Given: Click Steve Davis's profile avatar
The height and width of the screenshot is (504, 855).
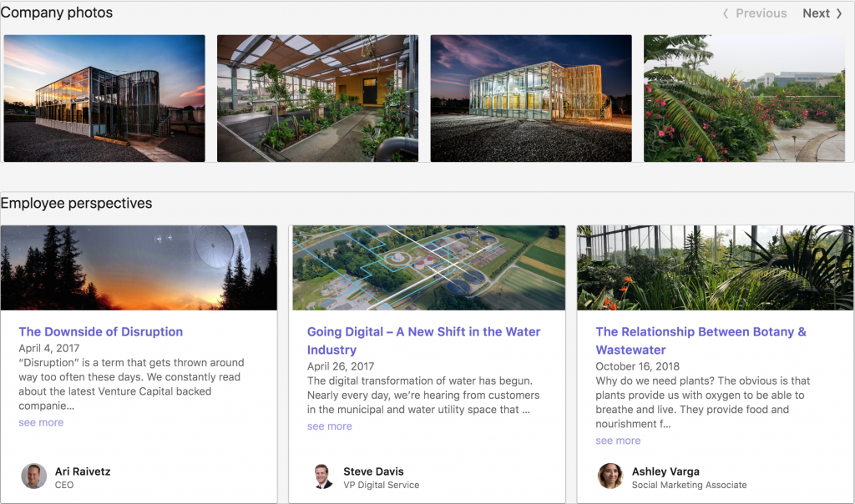Looking at the screenshot, I should click(x=322, y=476).
